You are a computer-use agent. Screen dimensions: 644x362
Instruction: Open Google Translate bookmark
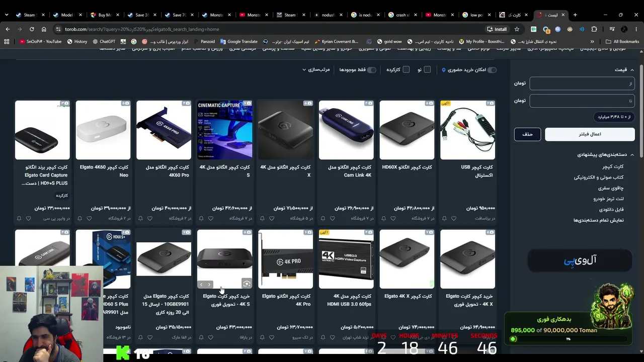click(x=238, y=42)
